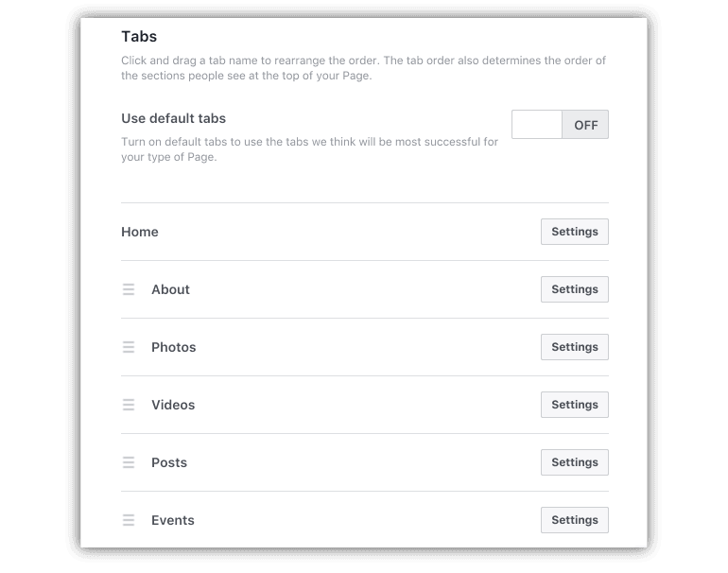Select the Posts tab name
This screenshot has width=728, height=573.
click(x=169, y=462)
